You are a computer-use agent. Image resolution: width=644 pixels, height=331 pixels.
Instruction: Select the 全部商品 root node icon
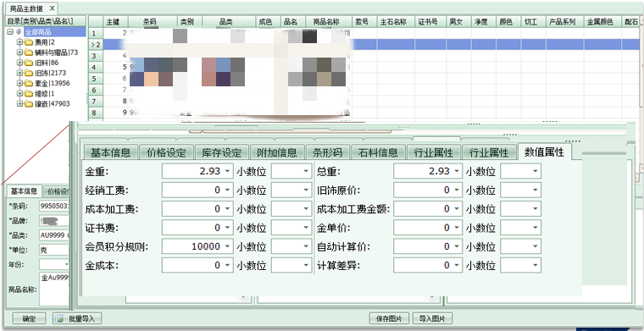click(18, 31)
